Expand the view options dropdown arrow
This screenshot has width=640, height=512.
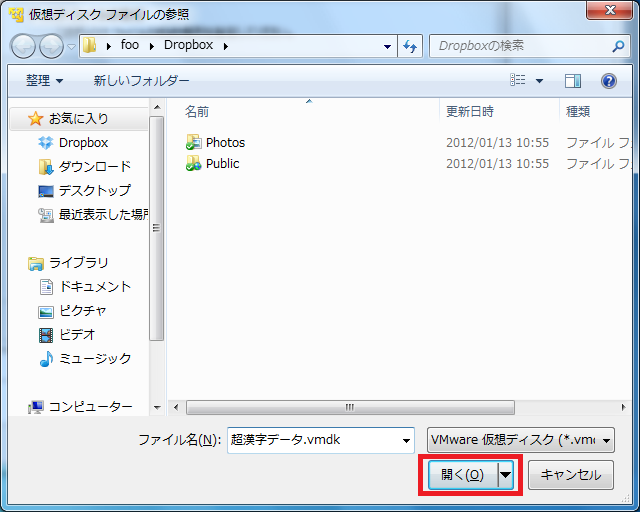tap(540, 81)
